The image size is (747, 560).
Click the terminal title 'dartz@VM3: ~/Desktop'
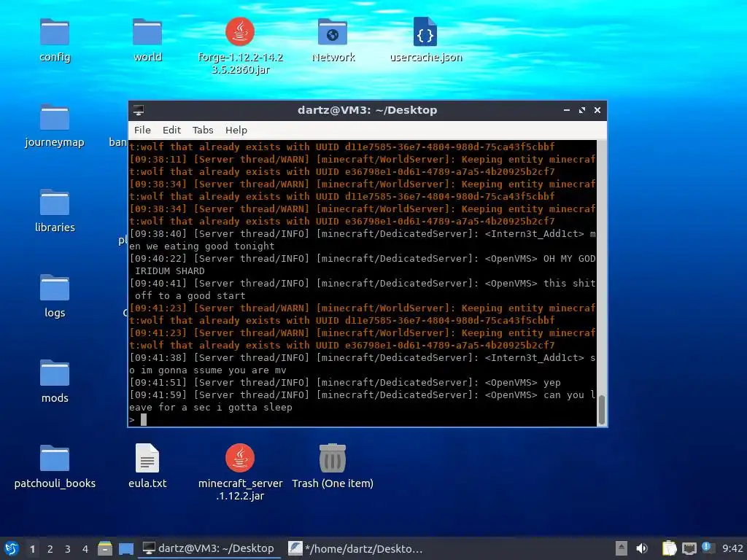[367, 110]
